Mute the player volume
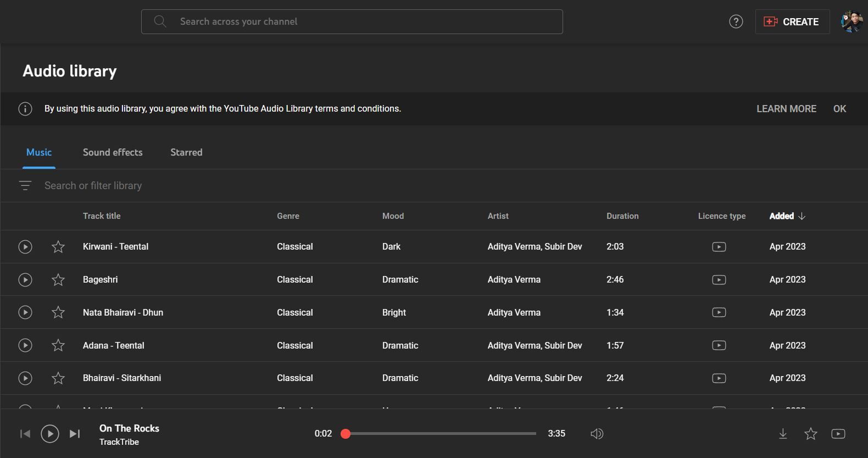Image resolution: width=868 pixels, height=458 pixels. click(597, 434)
